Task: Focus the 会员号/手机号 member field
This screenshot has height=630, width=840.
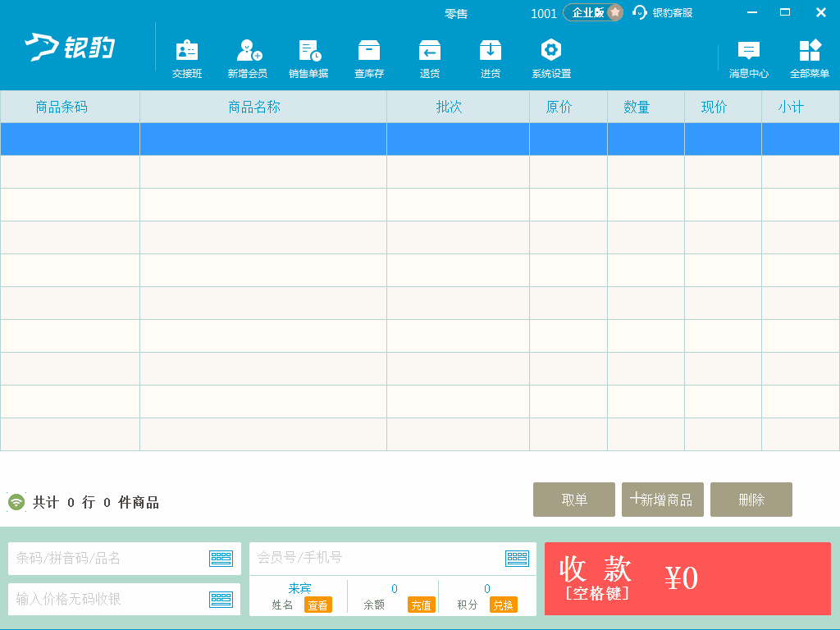Action: (x=393, y=558)
